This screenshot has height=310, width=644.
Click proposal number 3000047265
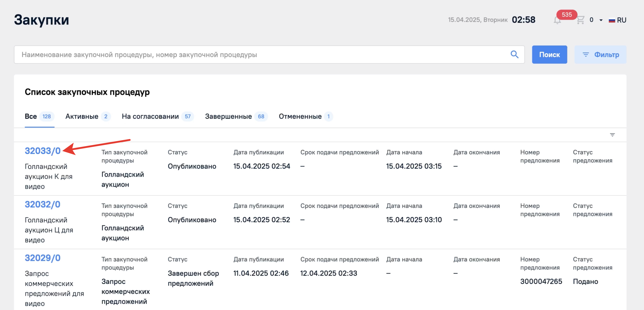(541, 282)
